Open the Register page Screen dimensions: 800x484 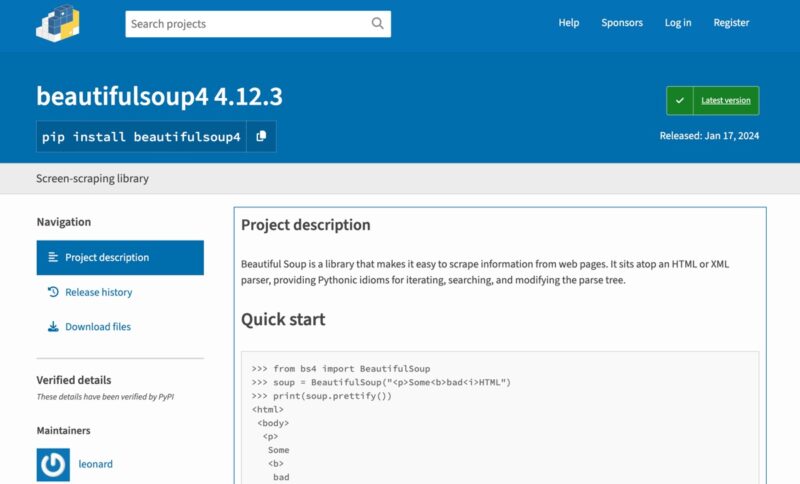coord(731,23)
